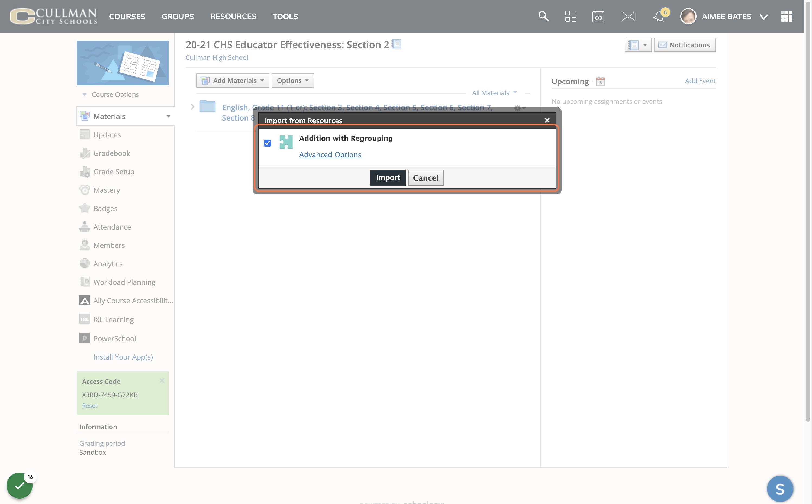The image size is (812, 504).
Task: Click the course notebook icon beside title
Action: click(x=396, y=44)
